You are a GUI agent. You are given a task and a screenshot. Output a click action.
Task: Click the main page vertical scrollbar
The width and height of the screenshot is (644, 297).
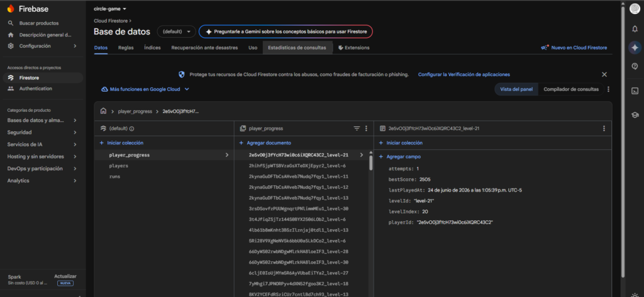(x=624, y=141)
